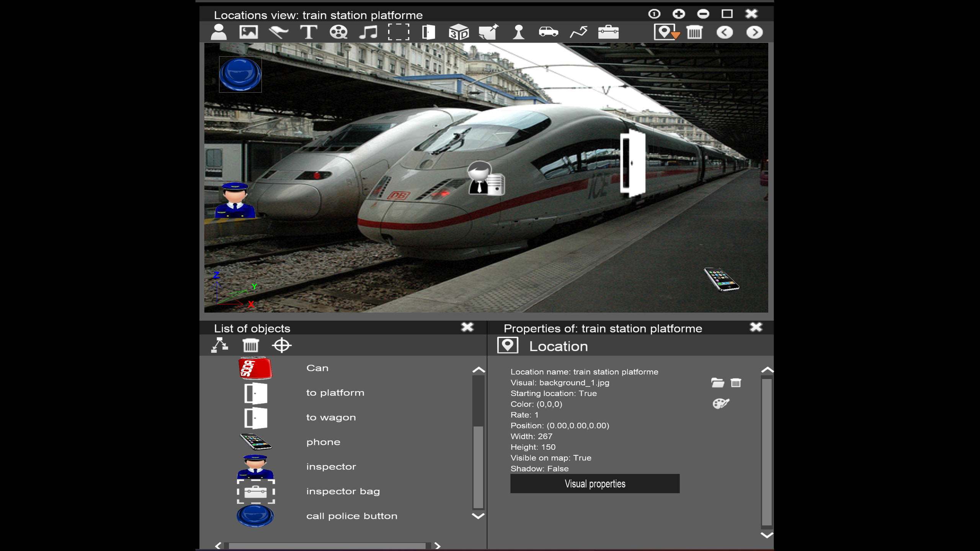This screenshot has height=551, width=980.
Task: Click the objects list horizontal scrollbar
Action: [x=327, y=546]
